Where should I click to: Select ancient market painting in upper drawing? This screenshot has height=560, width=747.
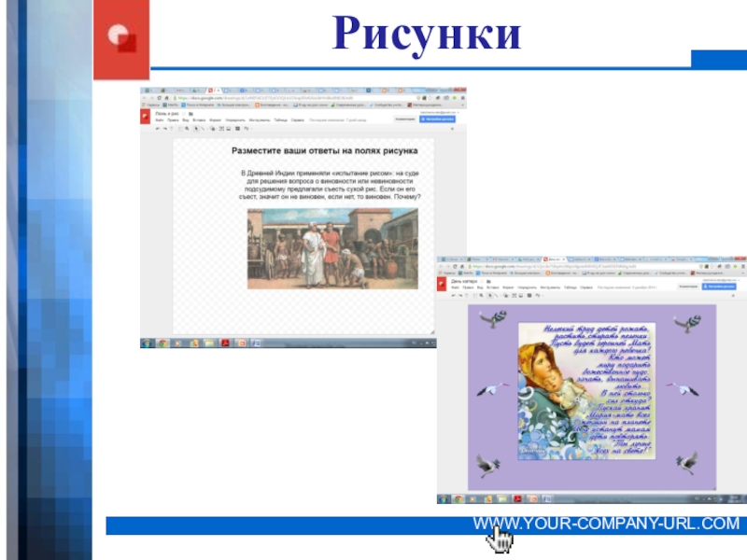click(x=332, y=248)
